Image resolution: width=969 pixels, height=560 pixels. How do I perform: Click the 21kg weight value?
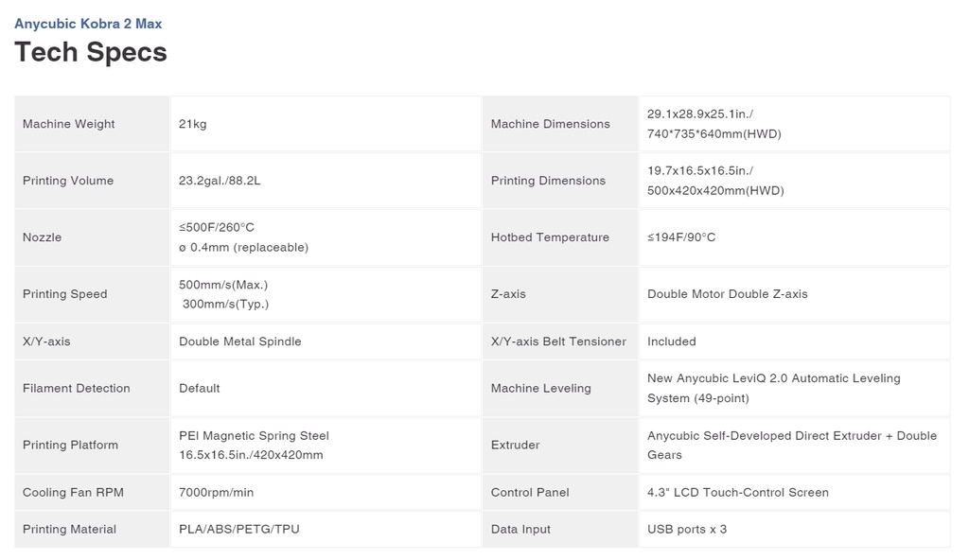tap(193, 124)
